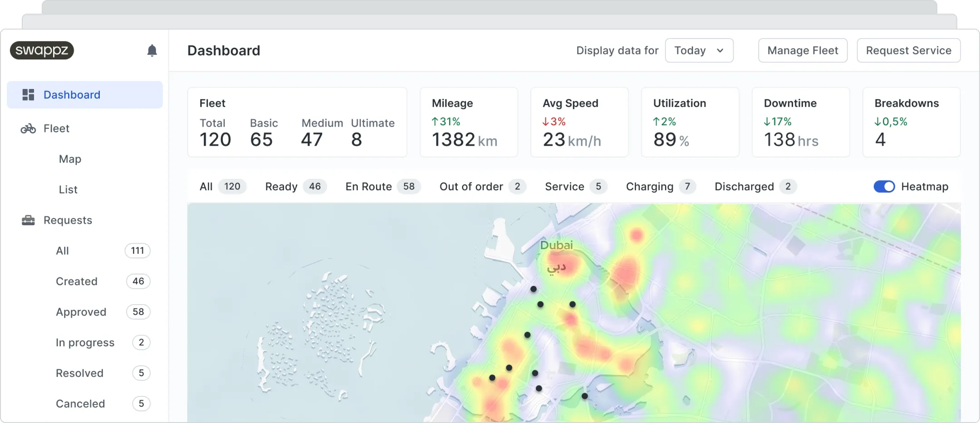The height and width of the screenshot is (423, 980).
Task: Open the Mileage stats card
Action: click(469, 123)
